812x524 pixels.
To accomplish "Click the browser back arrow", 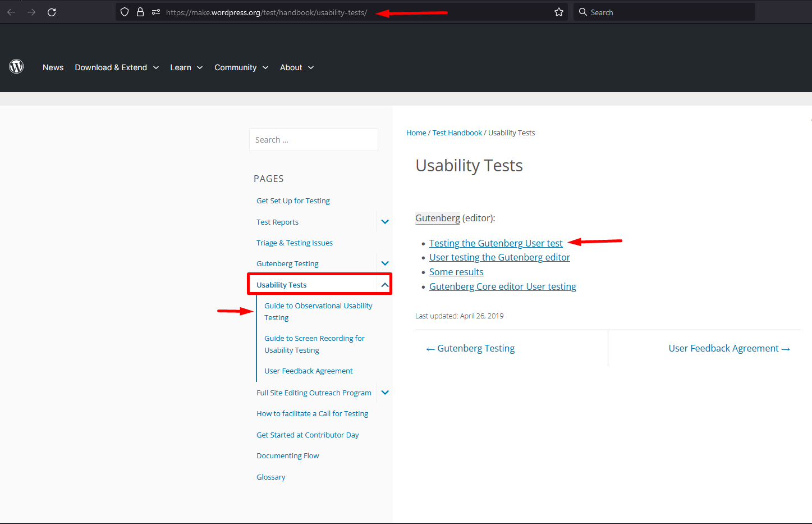I will tap(11, 12).
